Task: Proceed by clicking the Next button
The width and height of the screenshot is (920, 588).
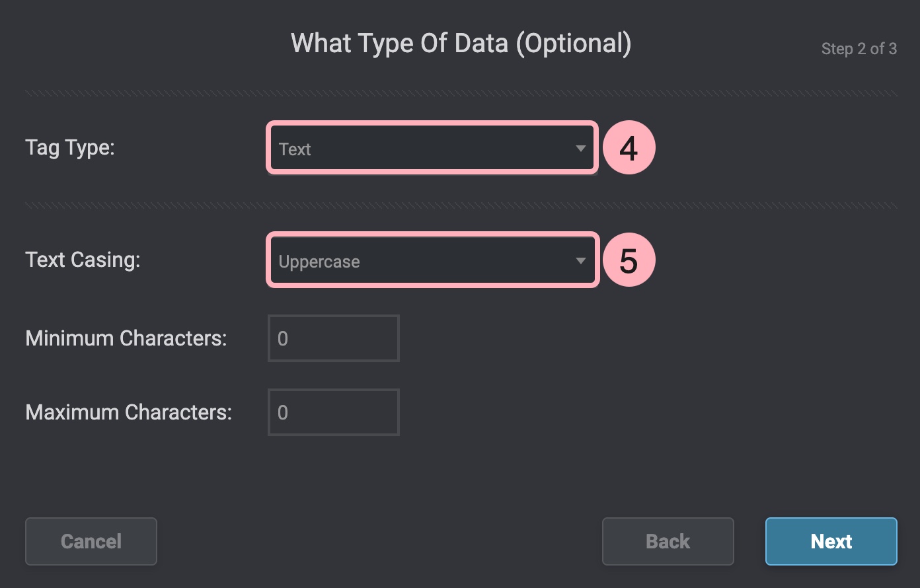Action: tap(831, 541)
